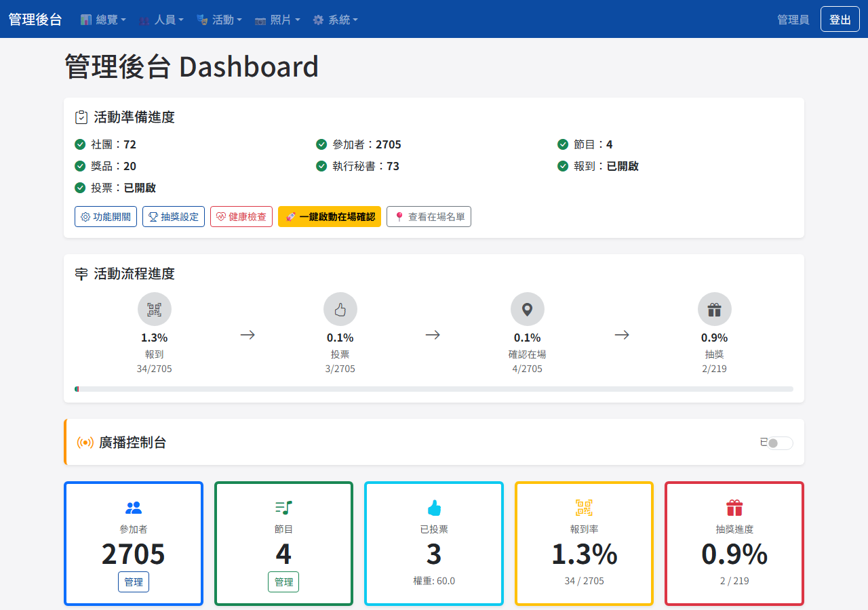Image resolution: width=868 pixels, height=610 pixels.
Task: Click the yellow QR icon in 報到率 card
Action: pos(584,508)
